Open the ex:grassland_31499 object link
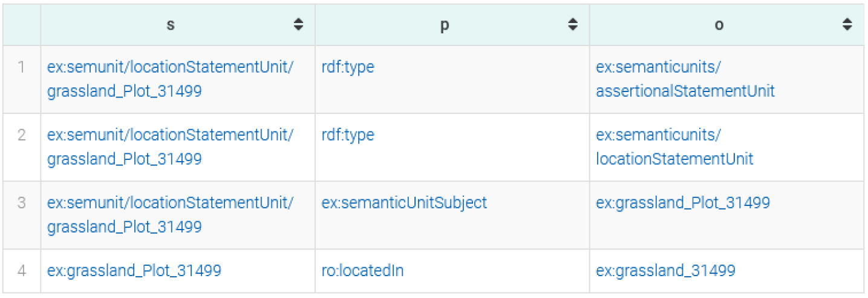The image size is (868, 298). tap(665, 270)
